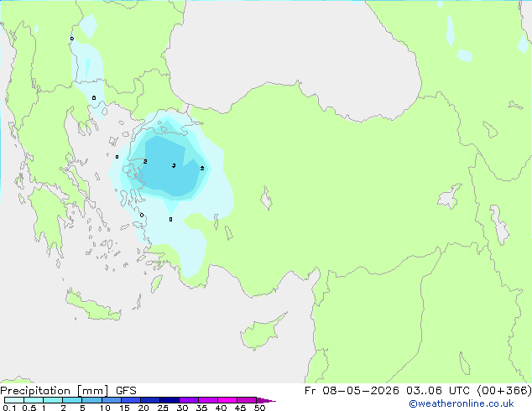Screen dimensions: 532x411
Task: Click the legend label '25'
Action: click(x=163, y=408)
